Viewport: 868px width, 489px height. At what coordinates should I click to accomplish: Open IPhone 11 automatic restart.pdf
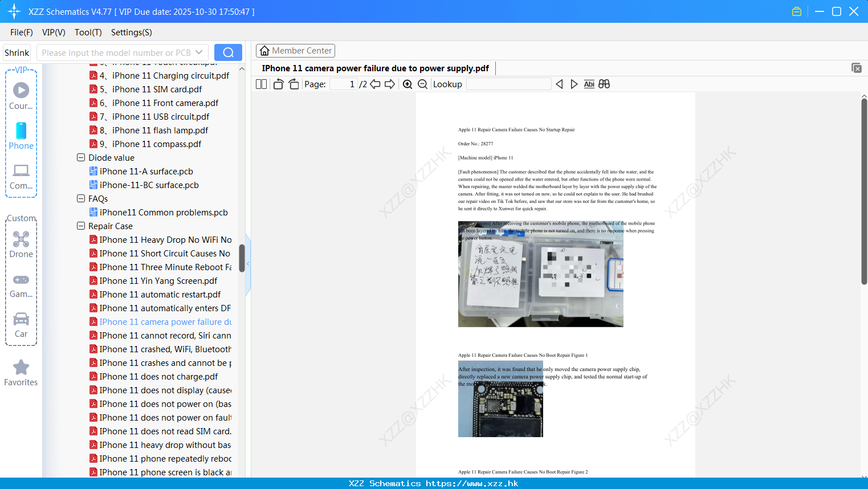coord(155,295)
